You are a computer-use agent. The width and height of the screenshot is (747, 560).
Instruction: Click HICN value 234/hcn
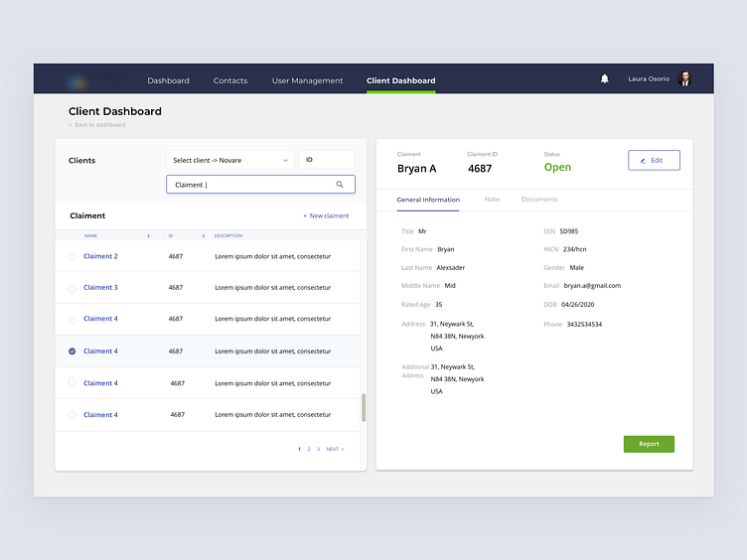(574, 249)
